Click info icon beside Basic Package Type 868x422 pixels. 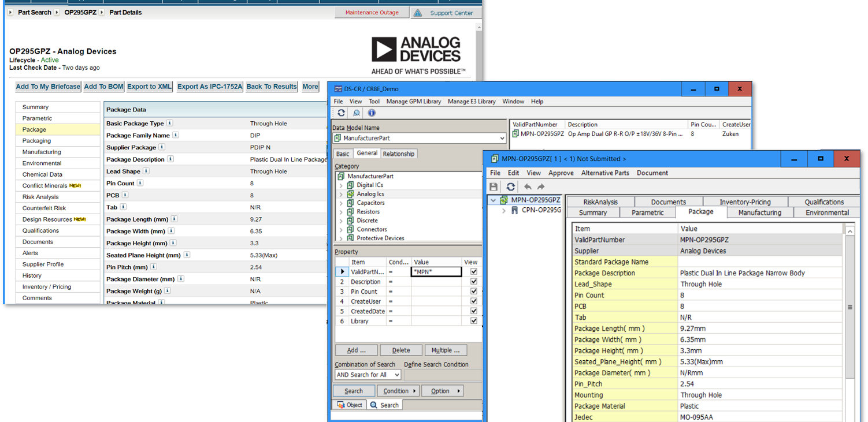tap(169, 123)
